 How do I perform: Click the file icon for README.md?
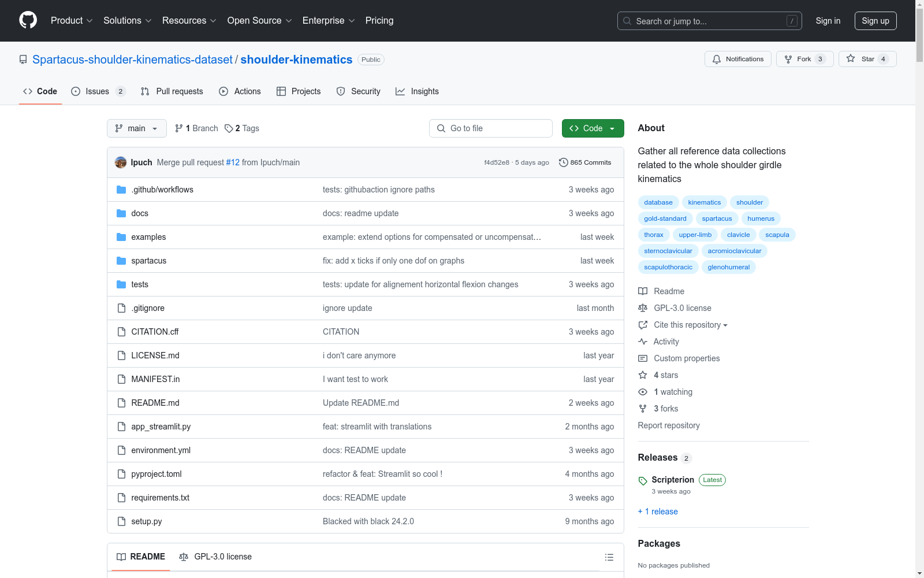(x=121, y=403)
